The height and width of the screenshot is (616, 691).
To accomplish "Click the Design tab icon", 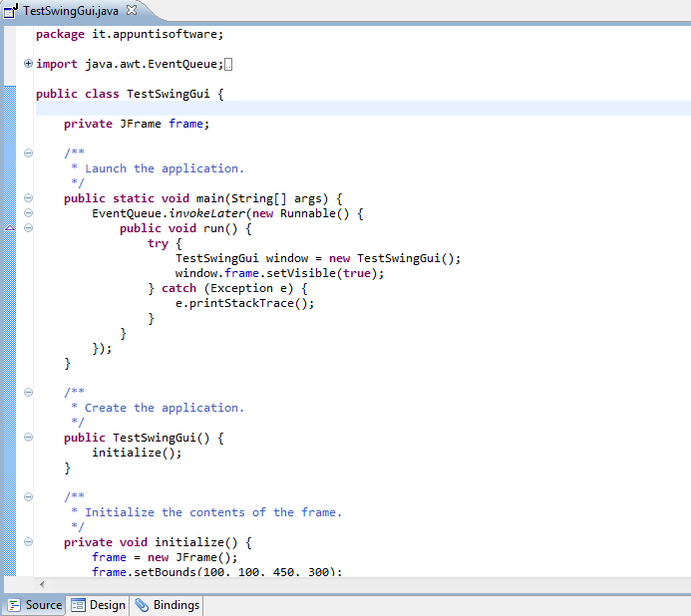I will click(x=78, y=605).
